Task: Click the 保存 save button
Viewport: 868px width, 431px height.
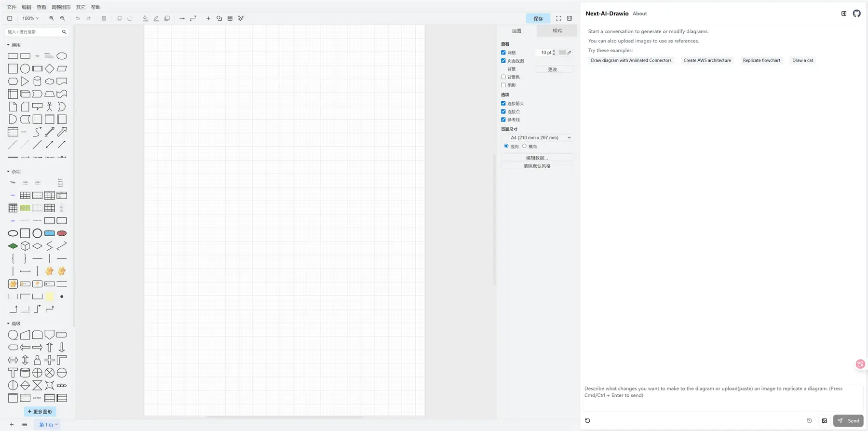Action: point(538,18)
